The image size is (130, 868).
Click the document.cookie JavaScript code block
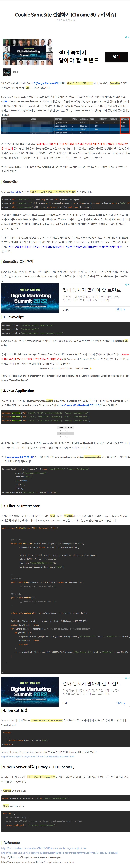[x=65, y=329]
